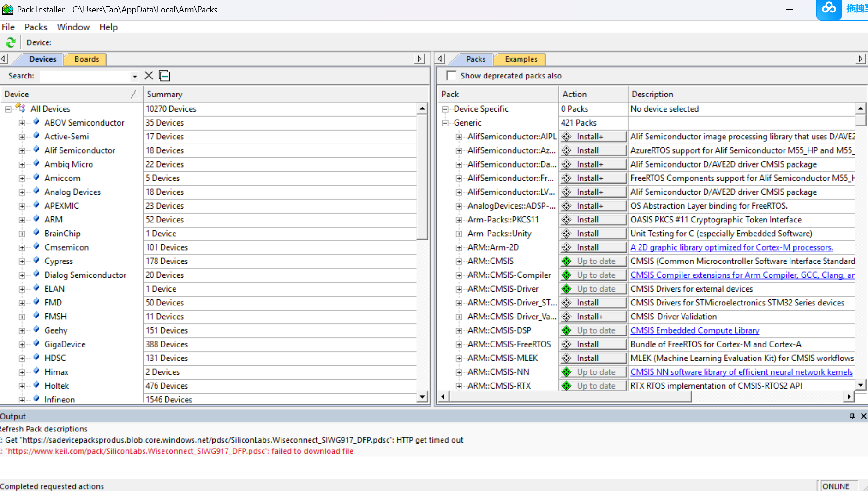Click the left scroll arrow of Devices tab strip

[4, 59]
